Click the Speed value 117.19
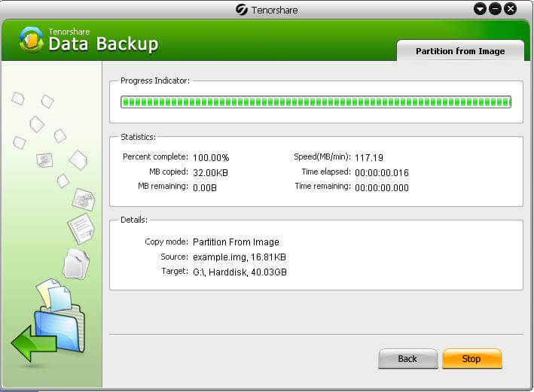This screenshot has width=534, height=392. pyautogui.click(x=369, y=157)
